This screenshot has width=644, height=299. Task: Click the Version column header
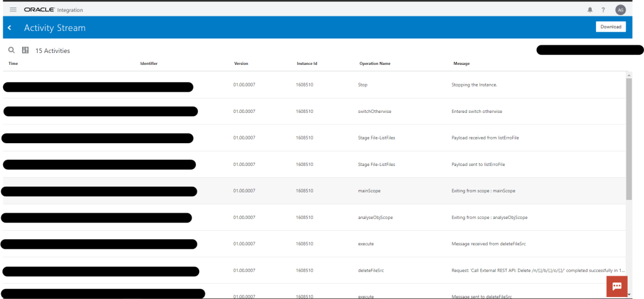click(x=241, y=64)
